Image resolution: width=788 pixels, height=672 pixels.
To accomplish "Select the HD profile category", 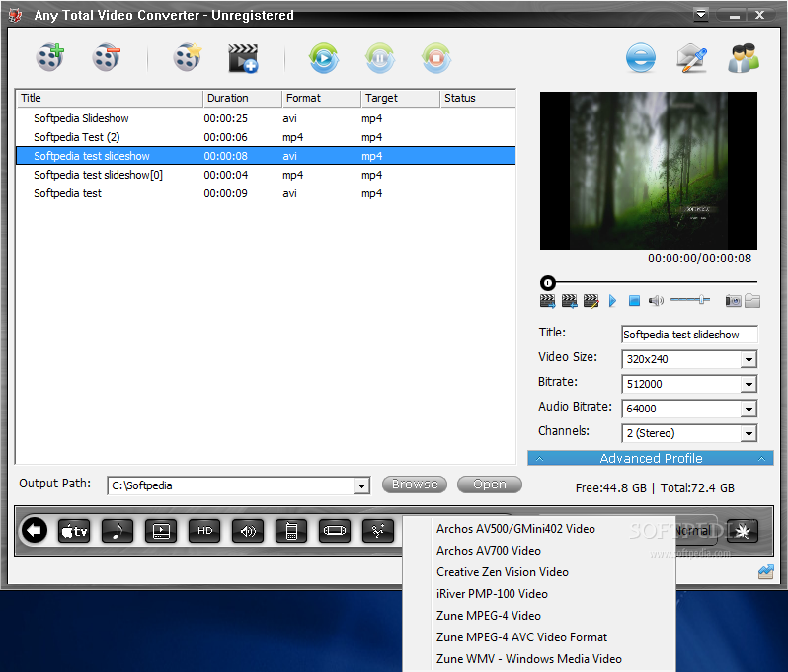I will pos(204,531).
